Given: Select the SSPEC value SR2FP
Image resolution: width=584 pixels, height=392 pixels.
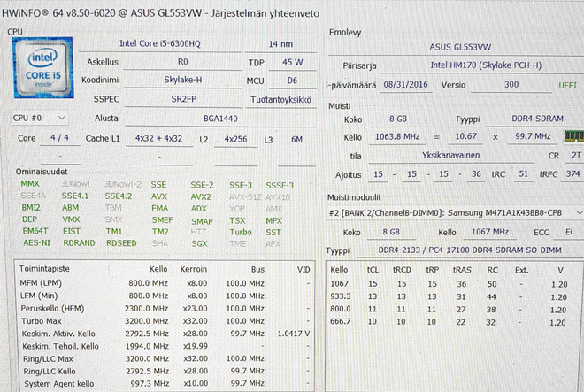Looking at the screenshot, I should (x=183, y=99).
